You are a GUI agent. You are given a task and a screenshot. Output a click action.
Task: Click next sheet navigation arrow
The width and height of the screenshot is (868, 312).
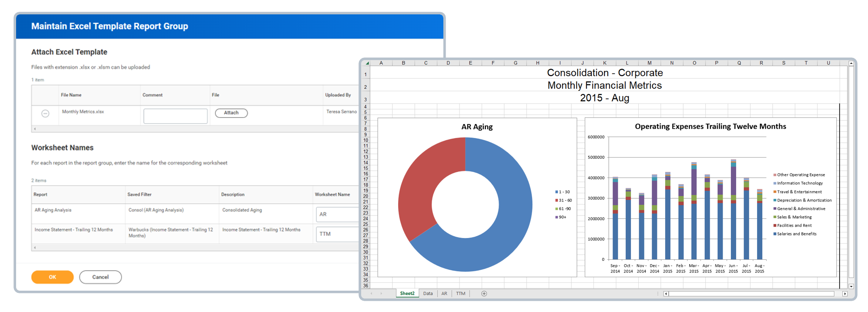tap(381, 294)
